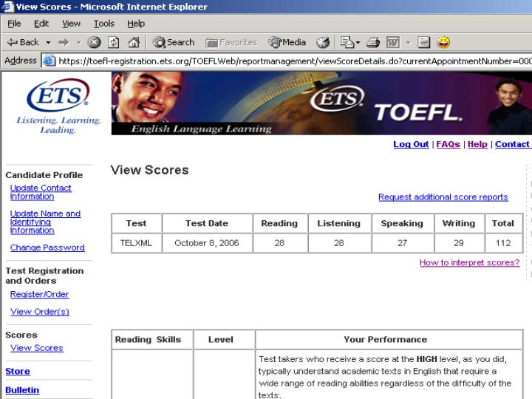Click the Test Date column header

click(207, 223)
